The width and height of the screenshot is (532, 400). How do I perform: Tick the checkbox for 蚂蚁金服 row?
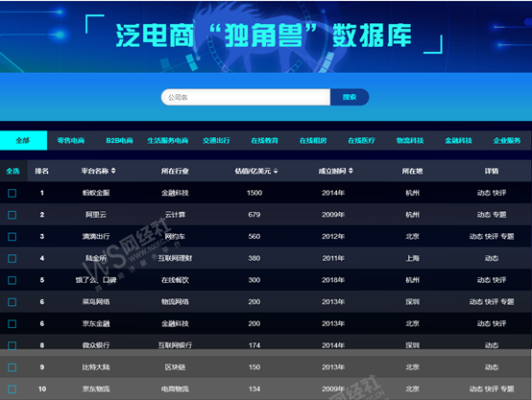12,193
